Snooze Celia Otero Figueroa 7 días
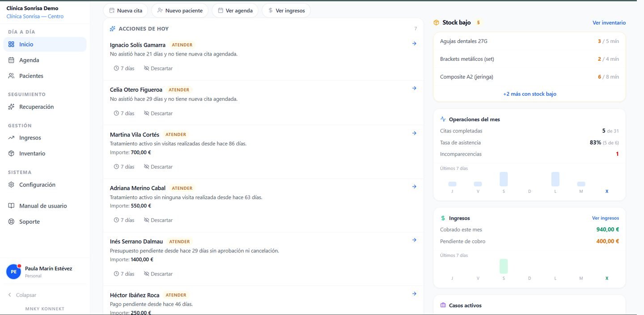The image size is (644, 315). (124, 113)
